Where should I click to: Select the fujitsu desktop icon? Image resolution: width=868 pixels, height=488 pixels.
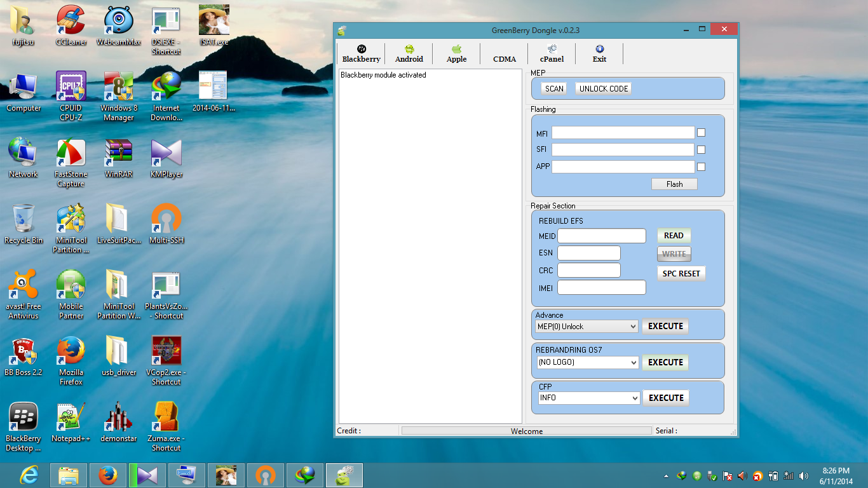[23, 25]
